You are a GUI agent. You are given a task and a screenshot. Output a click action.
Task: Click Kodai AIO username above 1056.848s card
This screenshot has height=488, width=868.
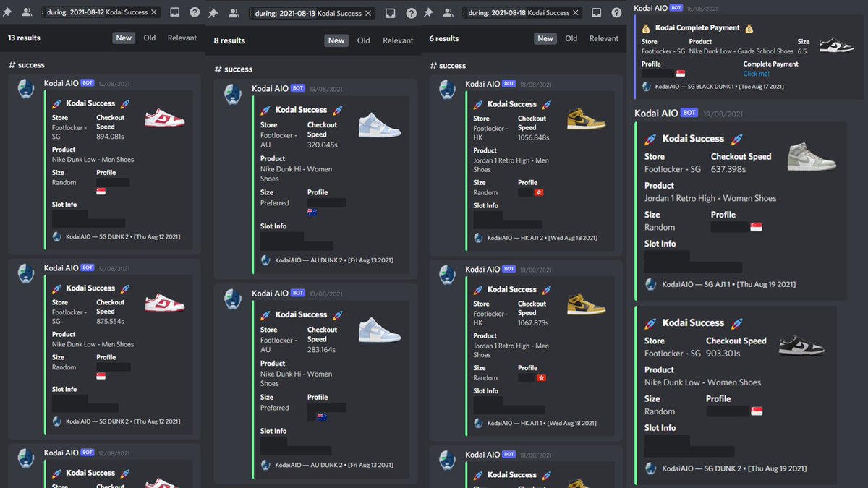tap(482, 84)
